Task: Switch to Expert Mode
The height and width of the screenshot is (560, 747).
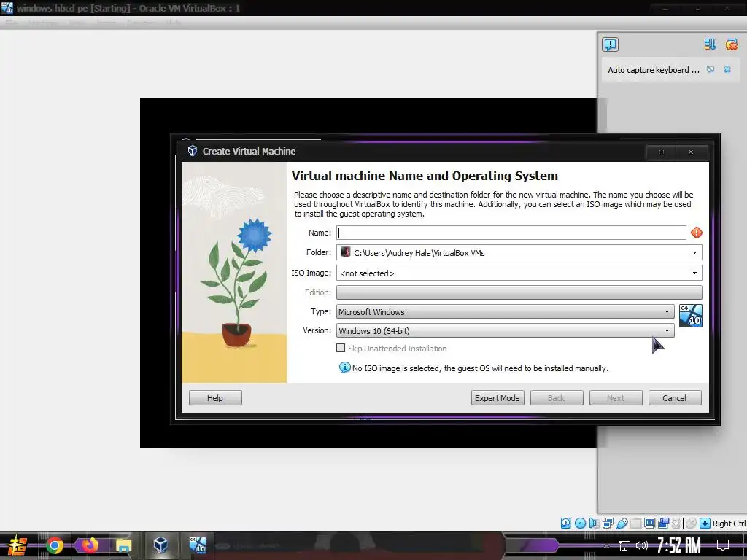Action: [498, 397]
